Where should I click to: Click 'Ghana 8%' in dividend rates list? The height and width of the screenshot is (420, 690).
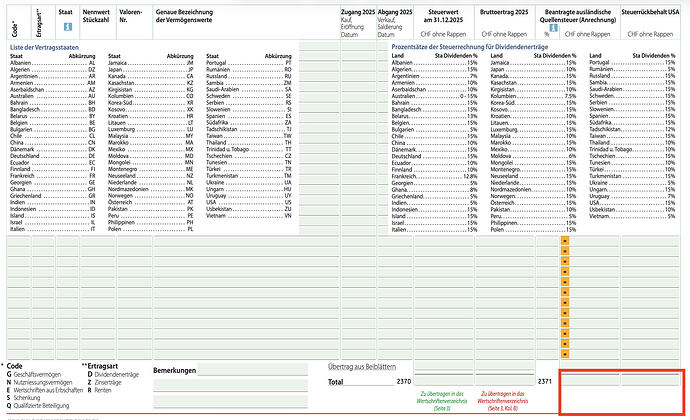click(x=434, y=190)
